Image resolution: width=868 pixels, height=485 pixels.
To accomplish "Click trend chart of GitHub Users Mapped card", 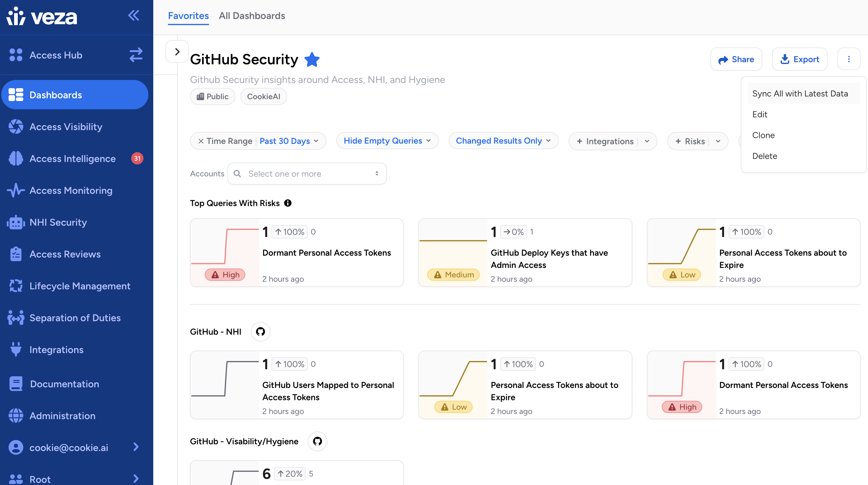I will 225,385.
